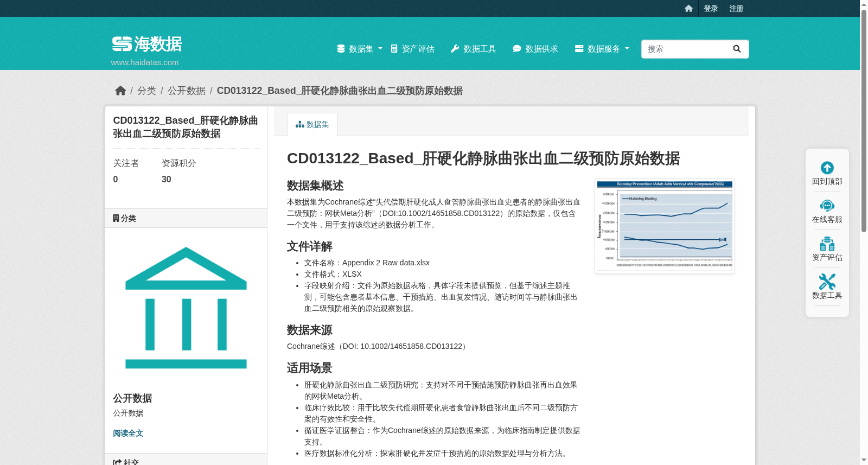Click the 关注者 count 0
868x465 pixels.
point(116,179)
